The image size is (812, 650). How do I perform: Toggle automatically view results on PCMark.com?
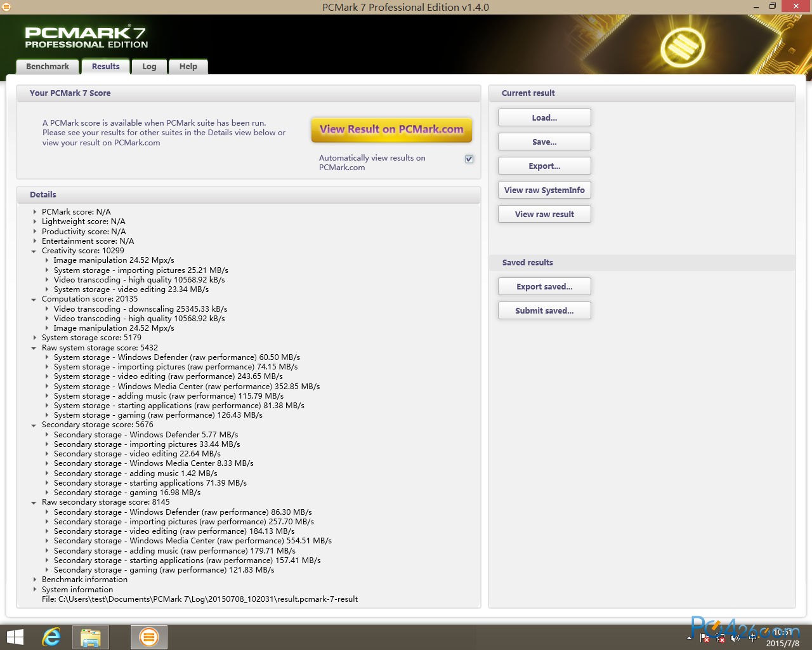pyautogui.click(x=469, y=159)
